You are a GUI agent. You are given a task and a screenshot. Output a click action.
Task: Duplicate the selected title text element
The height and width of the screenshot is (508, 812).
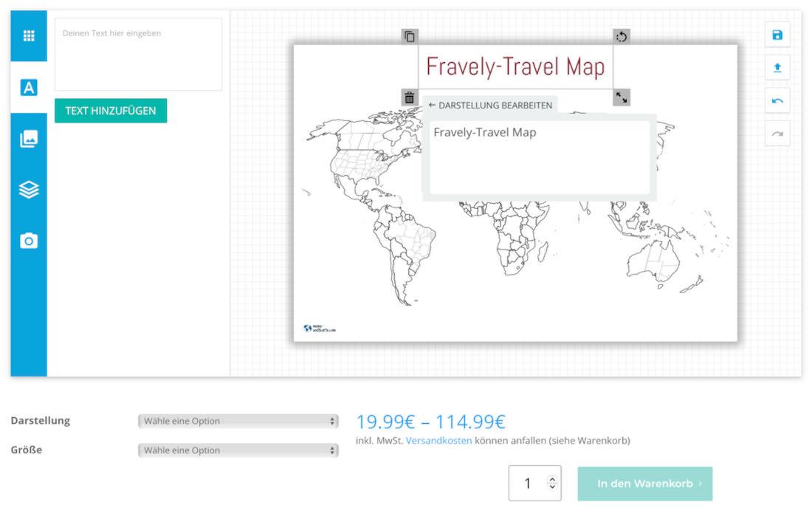410,36
